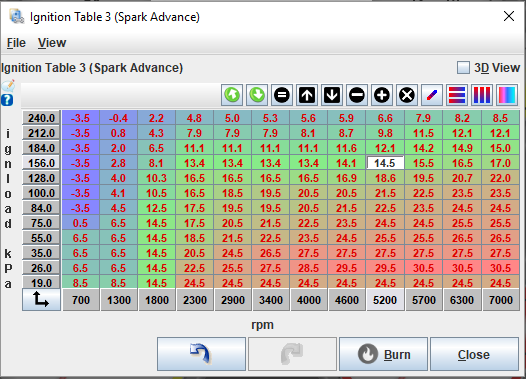Select the 9.8 cell in 212.0 row
This screenshot has height=379, width=526.
coord(385,133)
